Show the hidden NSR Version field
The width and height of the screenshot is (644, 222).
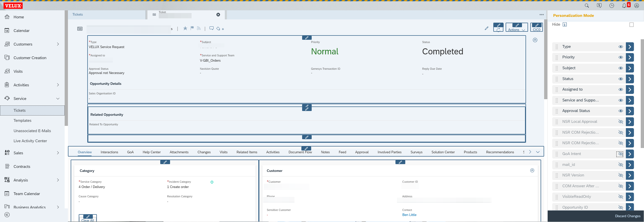point(621,175)
